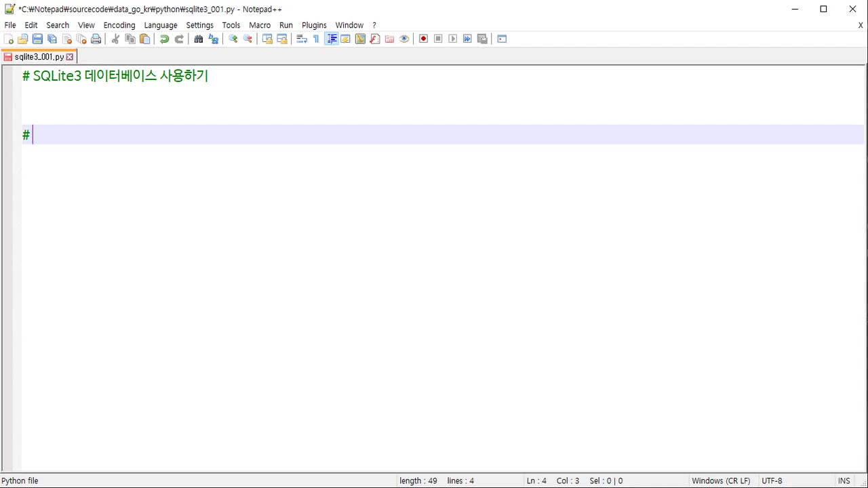Click Windows (CR LF) line ending selector

pyautogui.click(x=721, y=481)
